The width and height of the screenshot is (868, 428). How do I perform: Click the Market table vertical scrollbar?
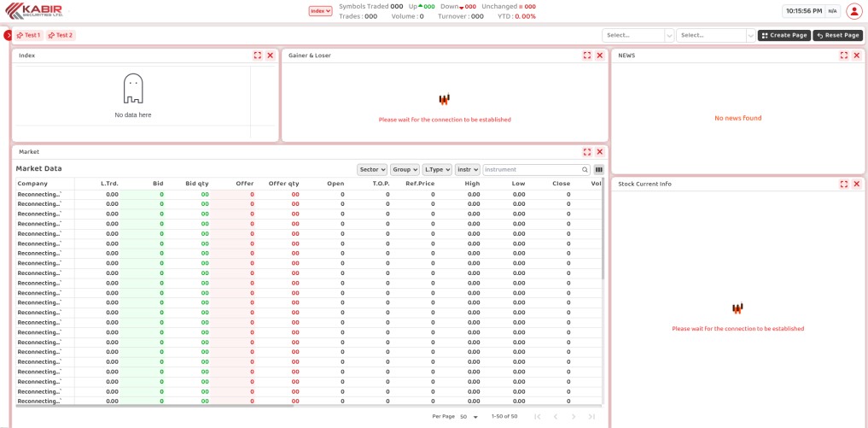tap(603, 228)
